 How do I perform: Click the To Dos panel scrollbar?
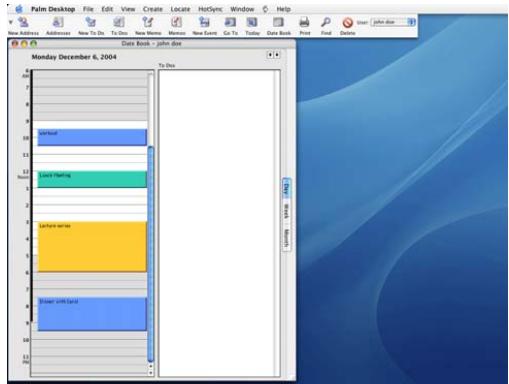[x=277, y=223]
